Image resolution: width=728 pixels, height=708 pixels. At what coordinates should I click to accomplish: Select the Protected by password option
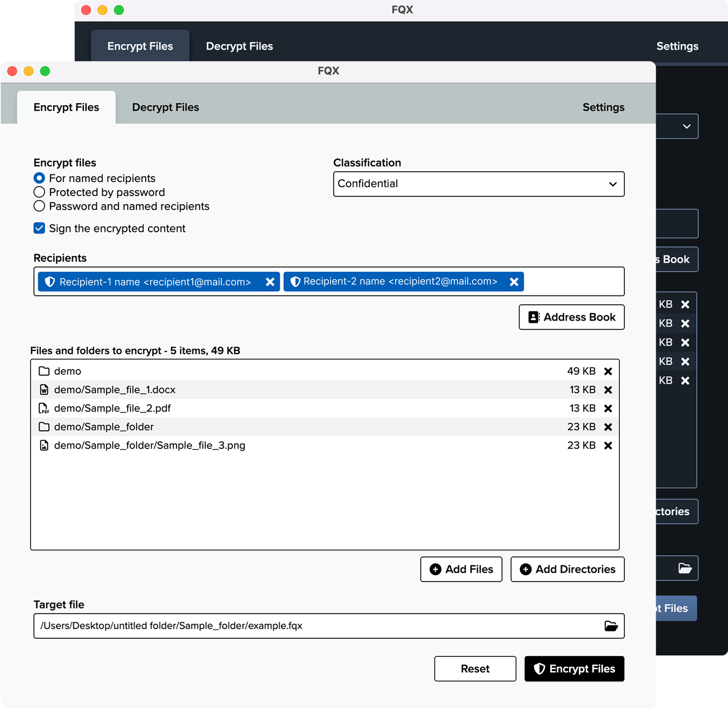tap(39, 192)
